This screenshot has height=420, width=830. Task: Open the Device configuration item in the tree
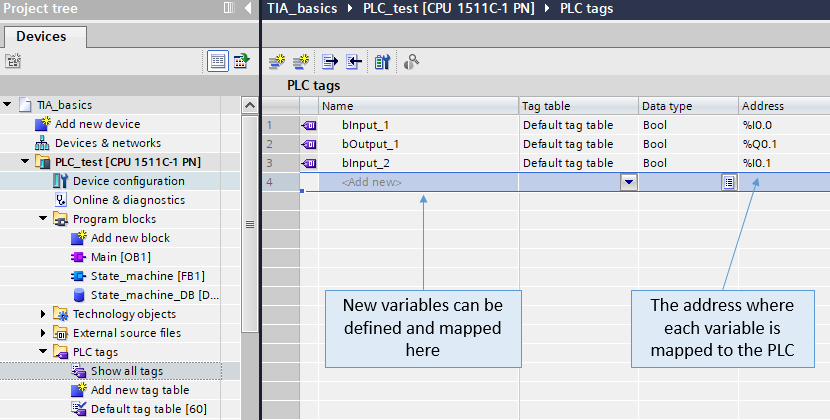point(128,181)
